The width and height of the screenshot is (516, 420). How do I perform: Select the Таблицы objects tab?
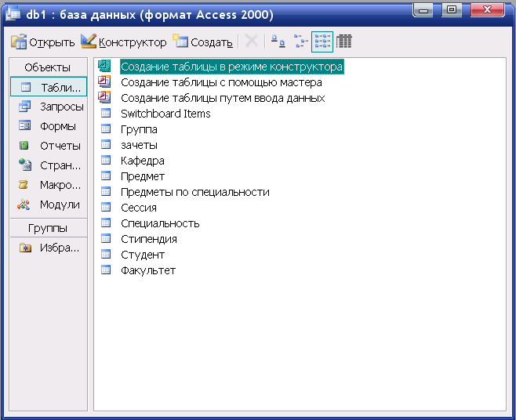coord(49,87)
